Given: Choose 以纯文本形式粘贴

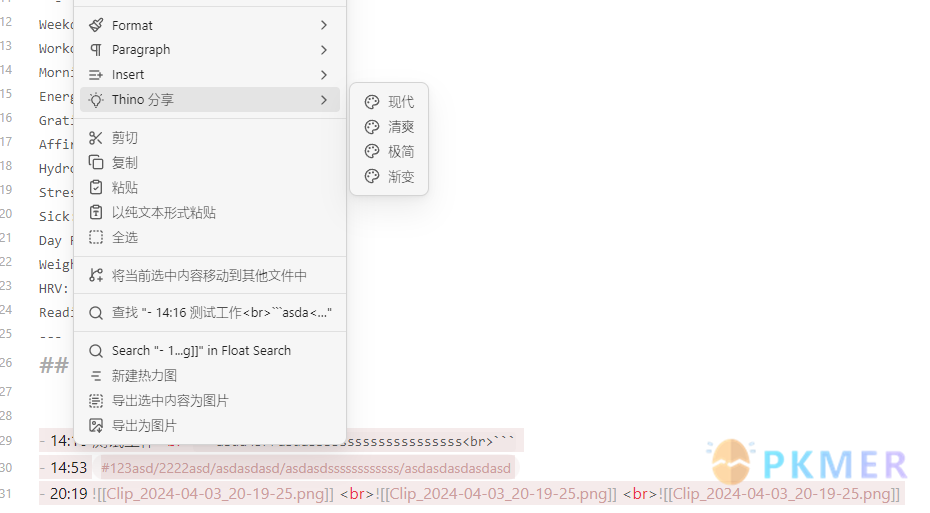Looking at the screenshot, I should tap(210, 212).
